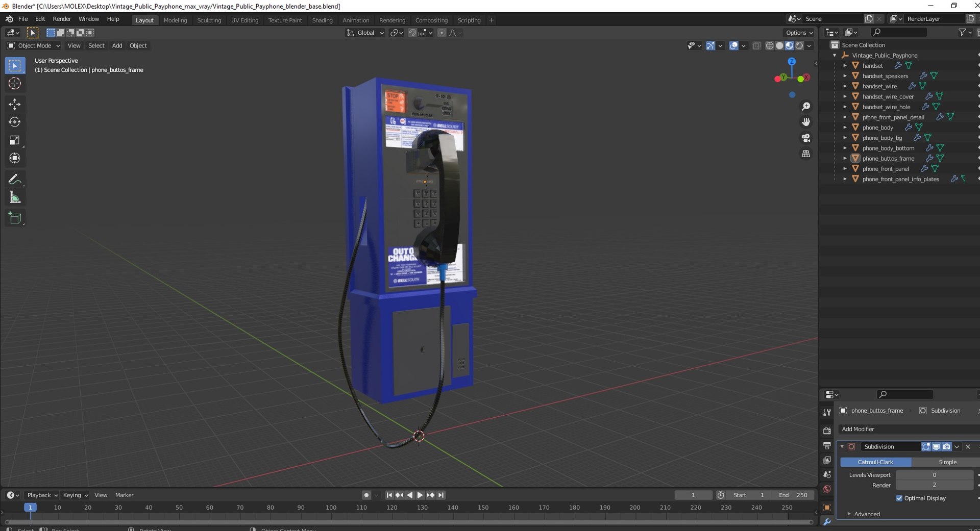Open the World properties tab icon
The width and height of the screenshot is (980, 531).
[827, 489]
